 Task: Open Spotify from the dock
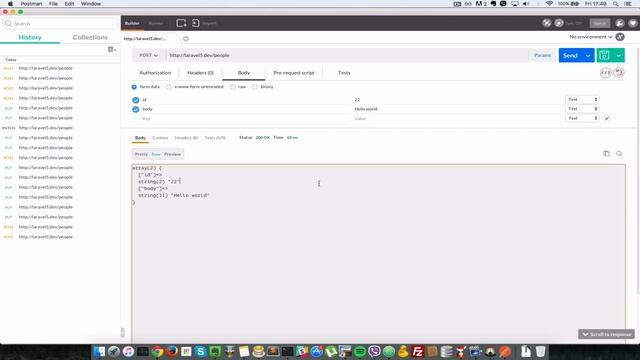[360, 351]
